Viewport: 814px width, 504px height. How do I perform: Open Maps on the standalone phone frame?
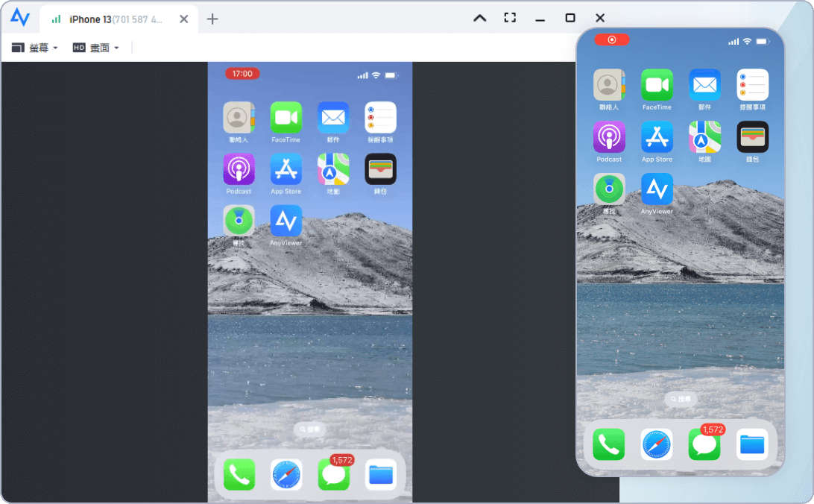pyautogui.click(x=705, y=137)
